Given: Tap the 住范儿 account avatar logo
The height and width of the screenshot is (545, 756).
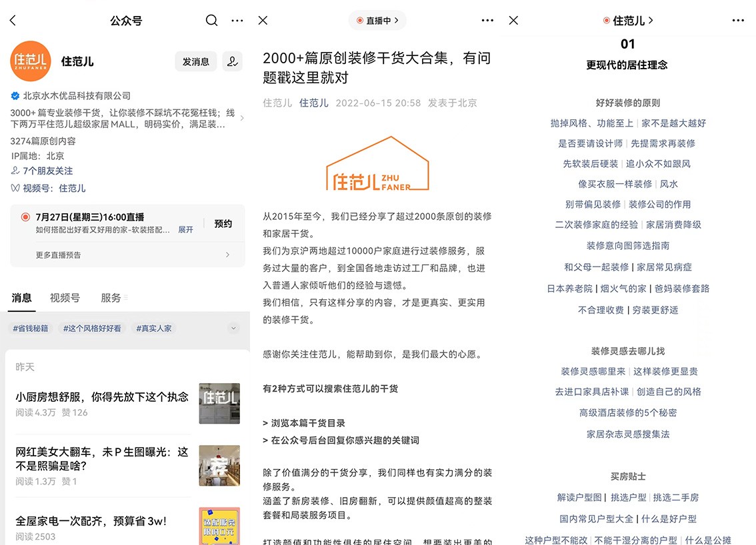Looking at the screenshot, I should (x=31, y=61).
